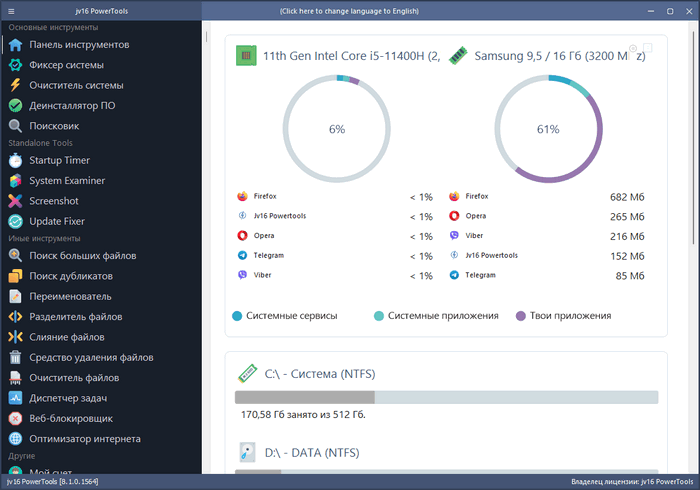
Task: Open Диспетчер задач chart icon
Action: [x=16, y=398]
